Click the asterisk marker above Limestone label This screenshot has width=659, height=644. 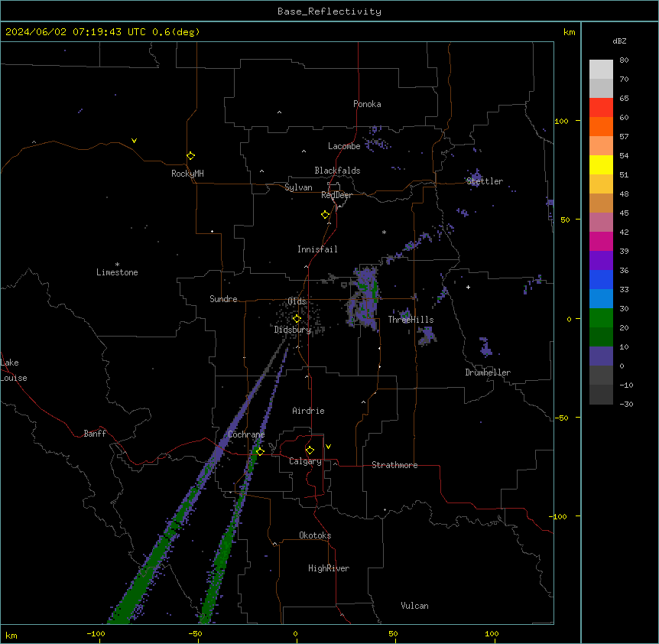click(117, 265)
